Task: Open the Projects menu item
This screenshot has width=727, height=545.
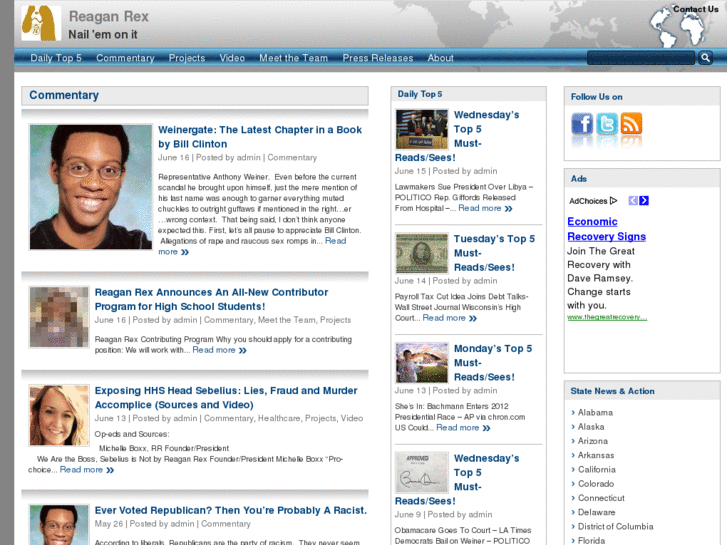Action: pyautogui.click(x=187, y=58)
